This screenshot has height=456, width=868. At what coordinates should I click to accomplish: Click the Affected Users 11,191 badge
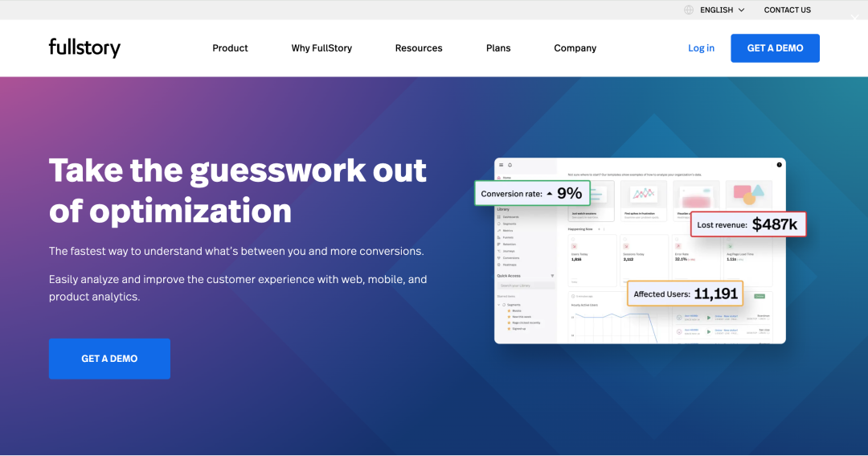pos(685,294)
